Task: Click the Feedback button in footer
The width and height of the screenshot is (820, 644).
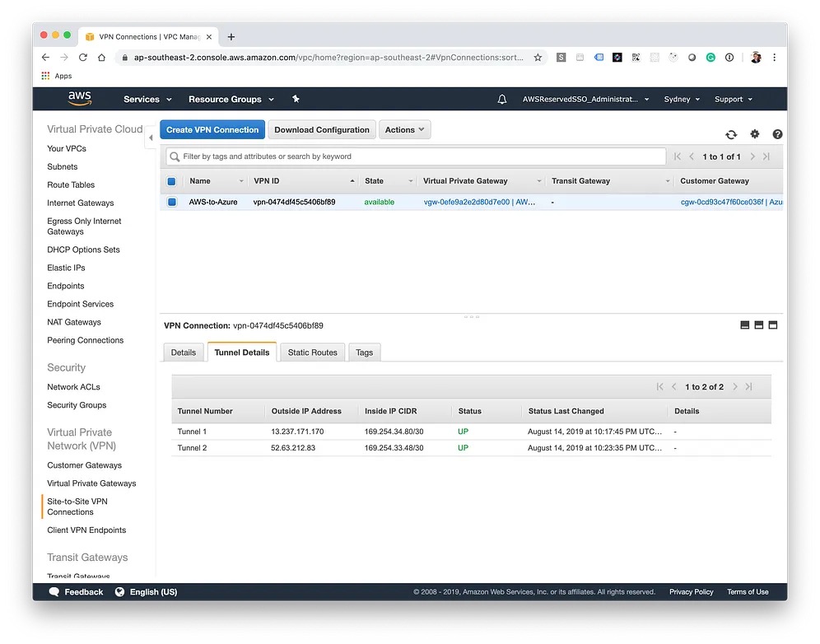Action: (x=76, y=591)
